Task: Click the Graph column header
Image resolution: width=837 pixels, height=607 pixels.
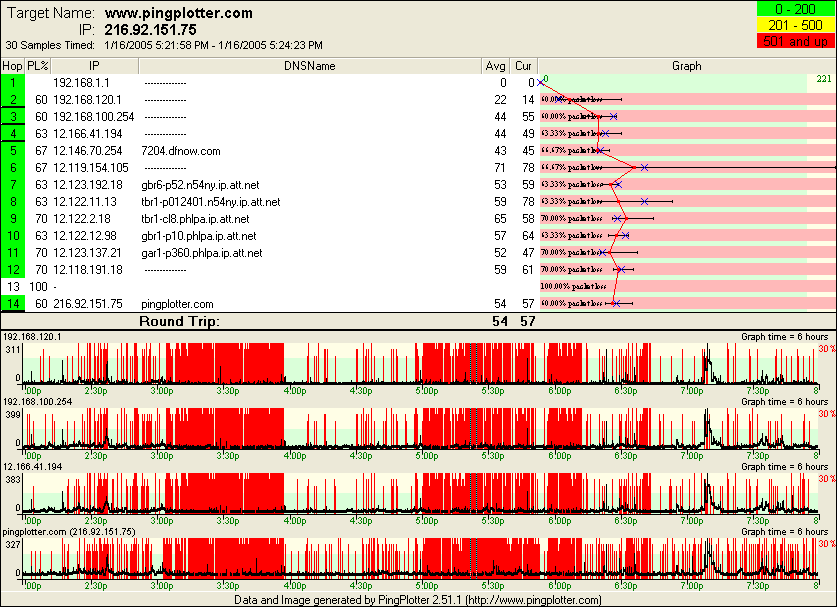Action: [x=686, y=66]
